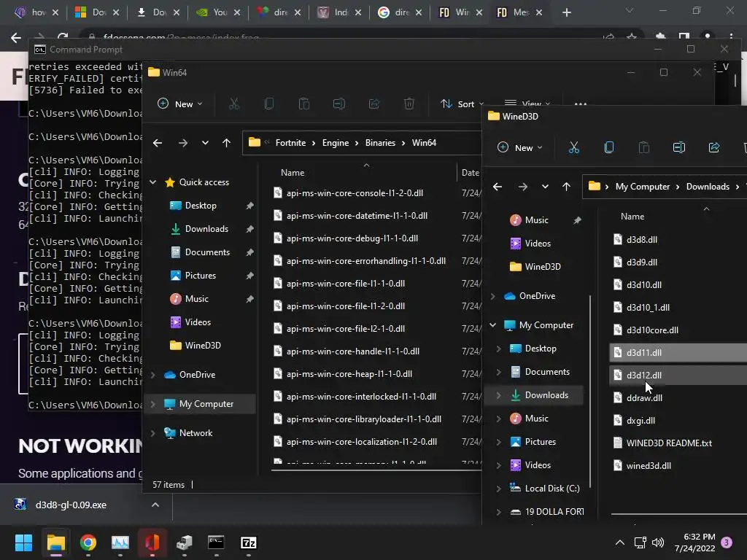Image resolution: width=747 pixels, height=560 pixels.
Task: Click Downloads in WineD3D address breadcrumb
Action: pyautogui.click(x=708, y=187)
